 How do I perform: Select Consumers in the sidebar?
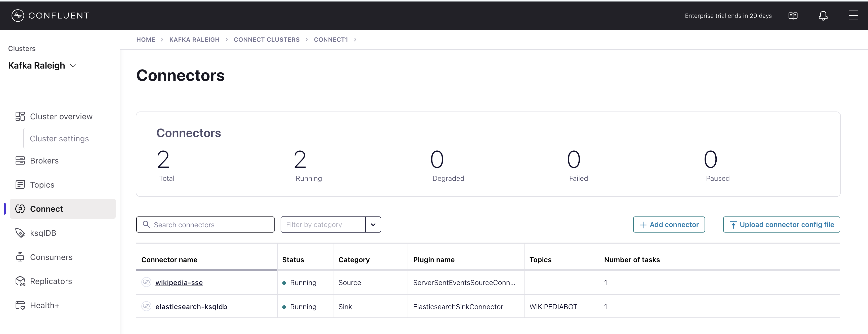pyautogui.click(x=51, y=257)
